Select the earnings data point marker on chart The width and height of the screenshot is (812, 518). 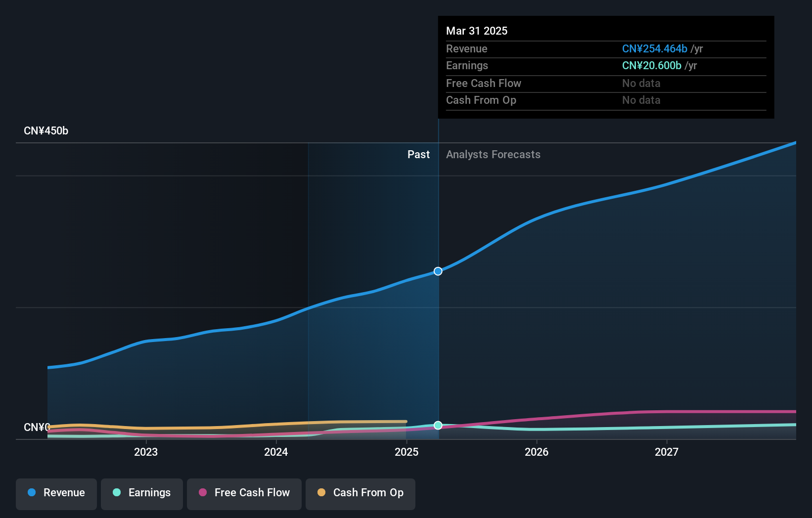point(438,425)
